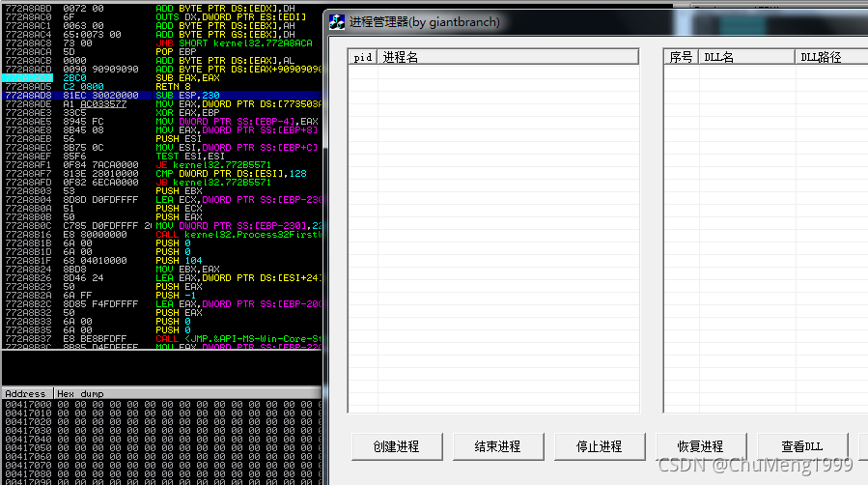Select the LEA EAX,[ESI+24] instruction line
The height and width of the screenshot is (485, 868).
click(161, 278)
